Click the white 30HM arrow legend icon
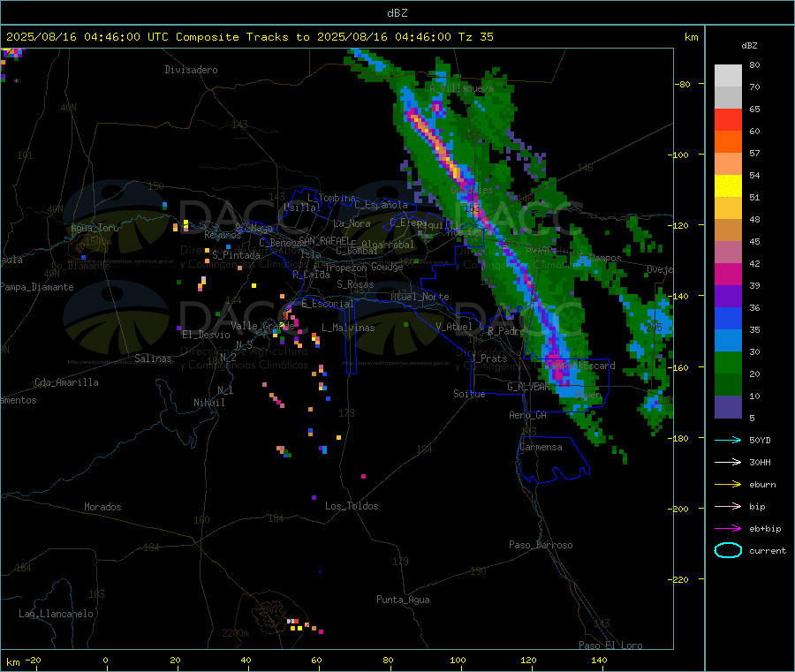795x672 pixels. [x=728, y=462]
